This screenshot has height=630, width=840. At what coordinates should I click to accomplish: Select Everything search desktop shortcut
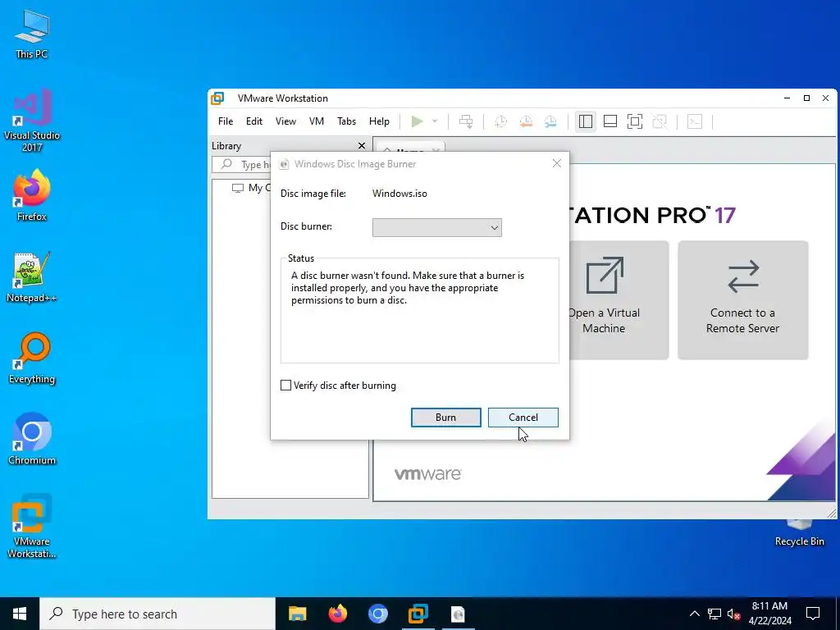pyautogui.click(x=32, y=358)
